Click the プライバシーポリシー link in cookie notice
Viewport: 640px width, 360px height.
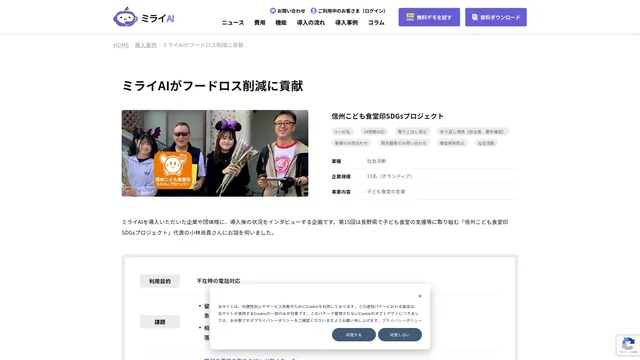click(x=402, y=321)
